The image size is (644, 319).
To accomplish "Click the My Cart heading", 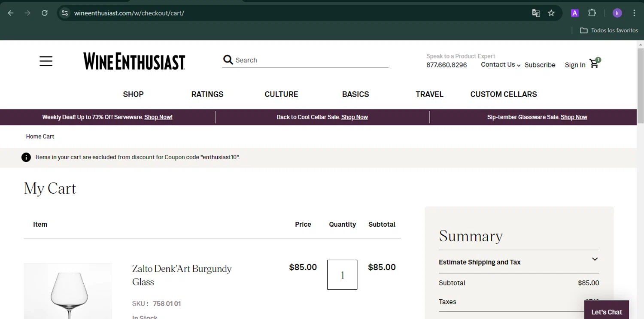I will 50,188.
